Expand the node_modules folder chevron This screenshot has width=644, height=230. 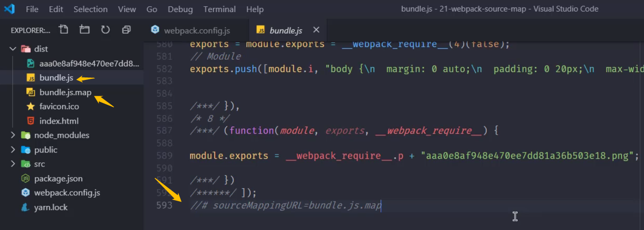pyautogui.click(x=13, y=135)
